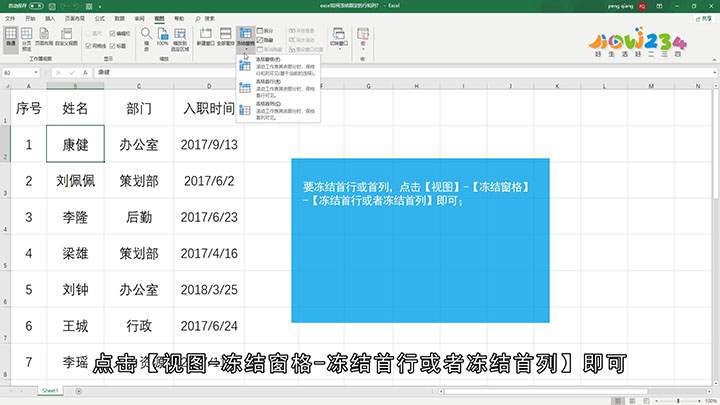Open the Home tab
Viewport: 720px width, 405px height.
30,18
